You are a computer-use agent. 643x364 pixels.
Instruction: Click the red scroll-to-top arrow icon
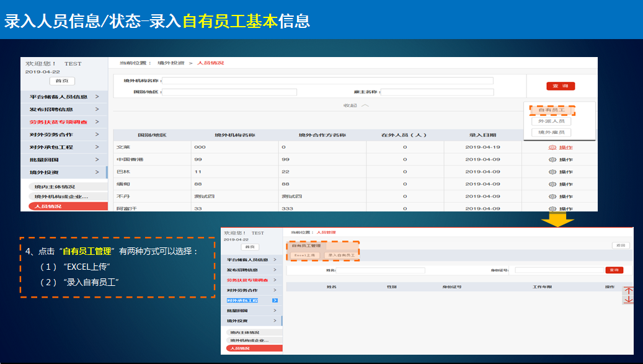pyautogui.click(x=629, y=291)
